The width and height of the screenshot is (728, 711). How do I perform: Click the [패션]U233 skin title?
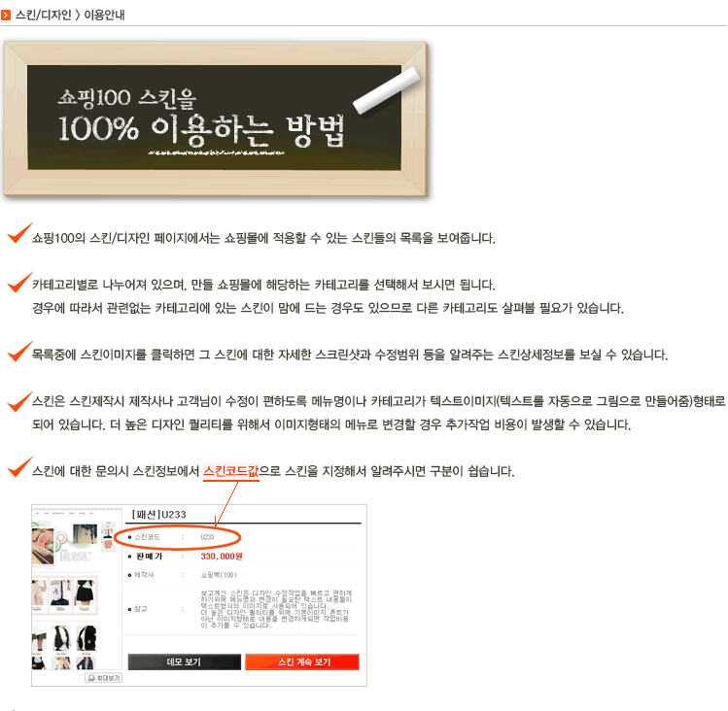click(x=158, y=514)
